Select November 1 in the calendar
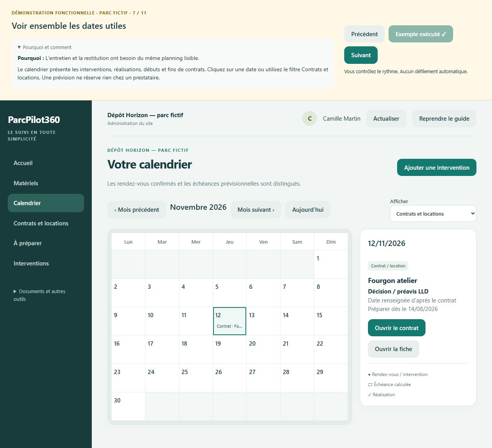 click(331, 264)
